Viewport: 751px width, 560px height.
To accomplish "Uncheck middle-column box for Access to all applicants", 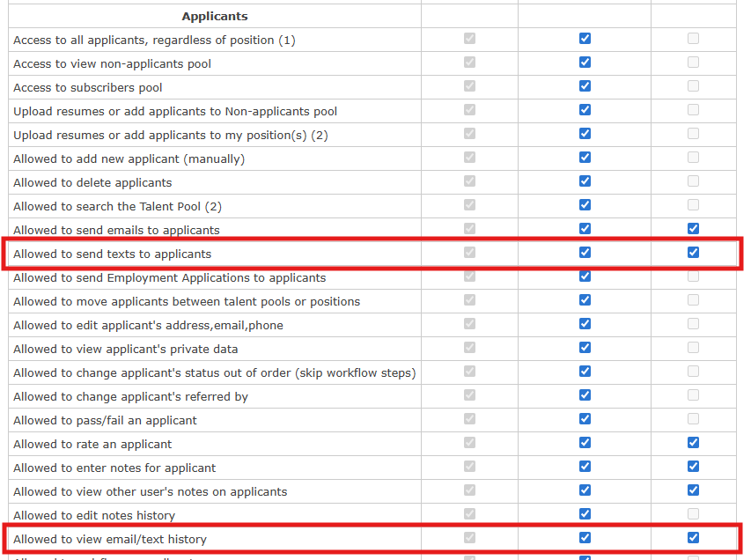I will coord(585,39).
